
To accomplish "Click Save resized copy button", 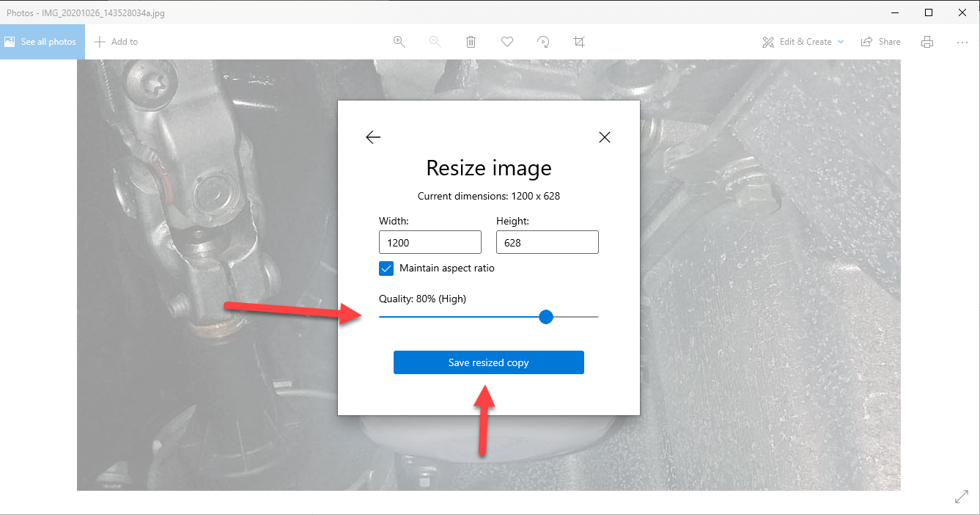I will (489, 362).
